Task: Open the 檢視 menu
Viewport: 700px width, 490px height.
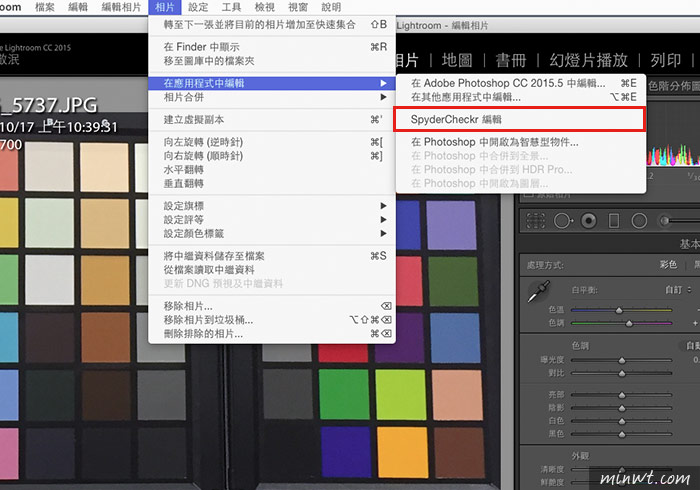Action: click(265, 7)
